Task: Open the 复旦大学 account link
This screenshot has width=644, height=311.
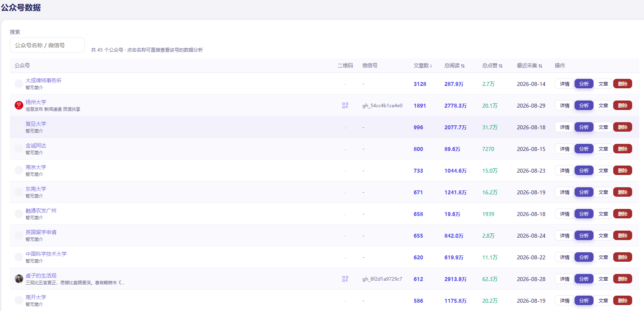Action: point(36,124)
